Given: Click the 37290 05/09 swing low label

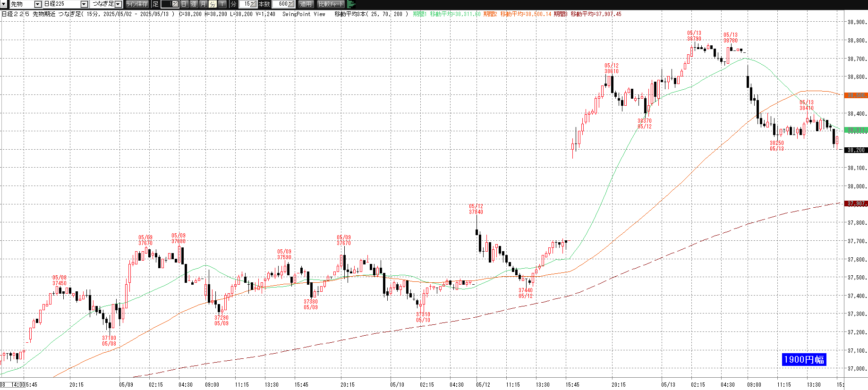Looking at the screenshot, I should (221, 321).
